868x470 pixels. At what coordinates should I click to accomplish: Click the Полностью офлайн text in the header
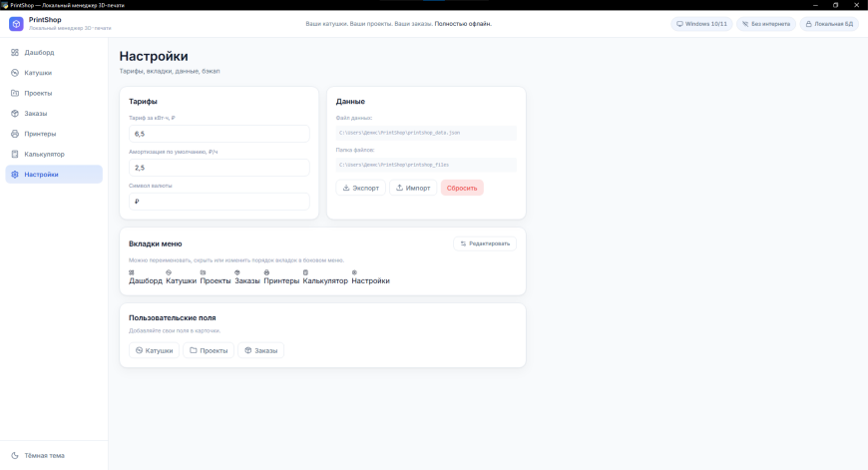(463, 24)
